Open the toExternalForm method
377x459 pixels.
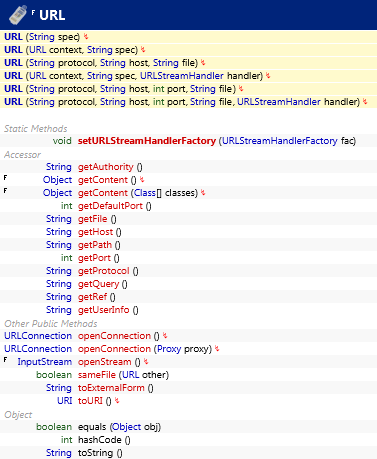click(111, 388)
